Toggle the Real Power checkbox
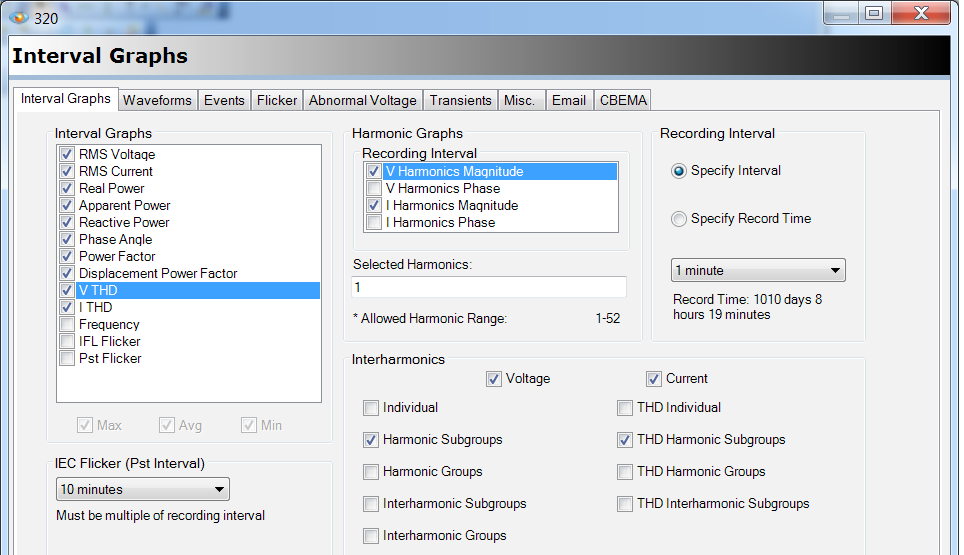 click(x=67, y=188)
